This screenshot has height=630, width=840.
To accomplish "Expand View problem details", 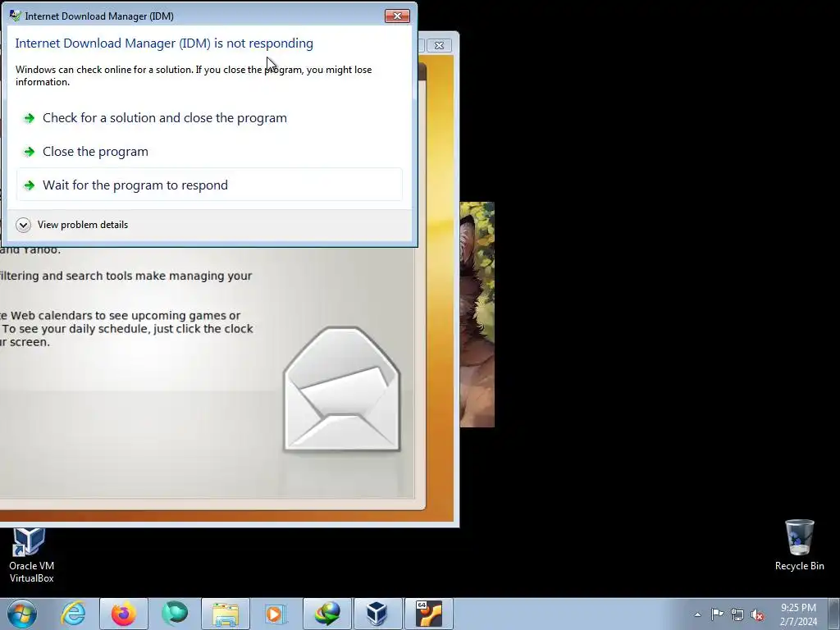I will tap(72, 225).
